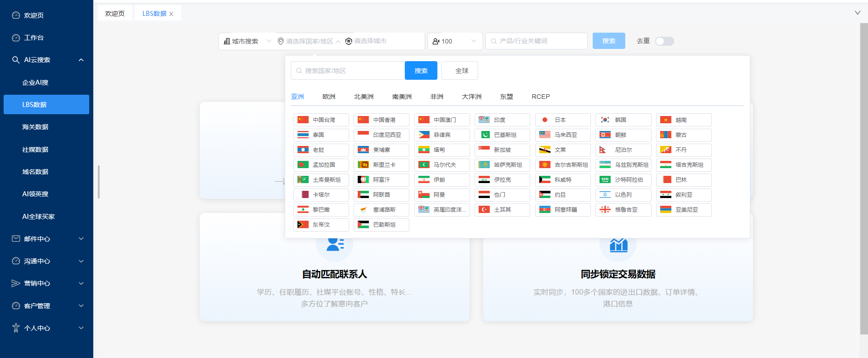The image size is (868, 358).
Task: Expand the 沟通中心 chevron
Action: coord(81,261)
